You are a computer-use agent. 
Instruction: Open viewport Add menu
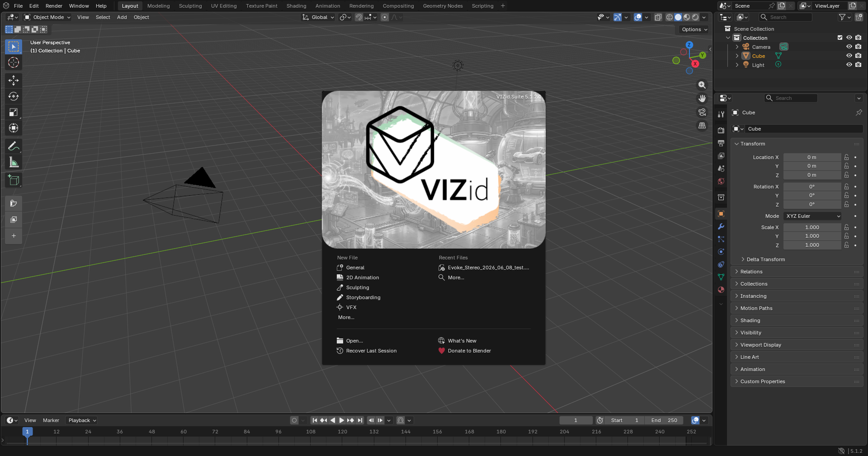click(x=122, y=17)
